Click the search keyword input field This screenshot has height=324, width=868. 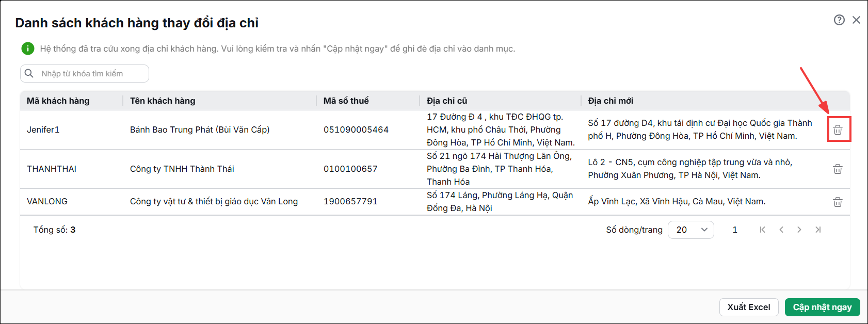tap(85, 73)
